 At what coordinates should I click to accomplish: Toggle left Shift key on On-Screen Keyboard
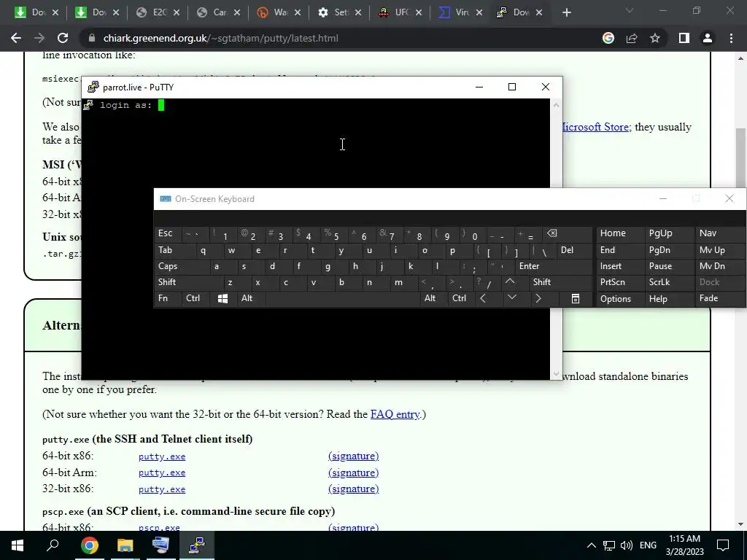(188, 282)
